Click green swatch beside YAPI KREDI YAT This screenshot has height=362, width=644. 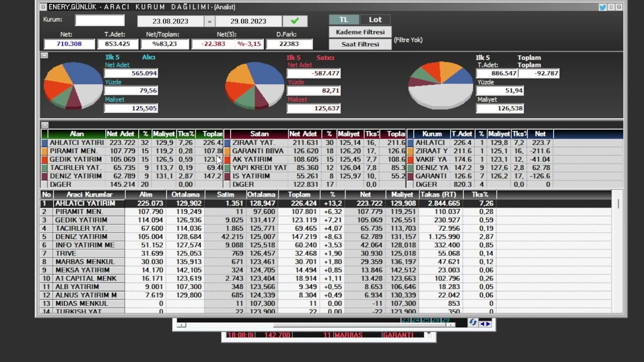tap(227, 167)
